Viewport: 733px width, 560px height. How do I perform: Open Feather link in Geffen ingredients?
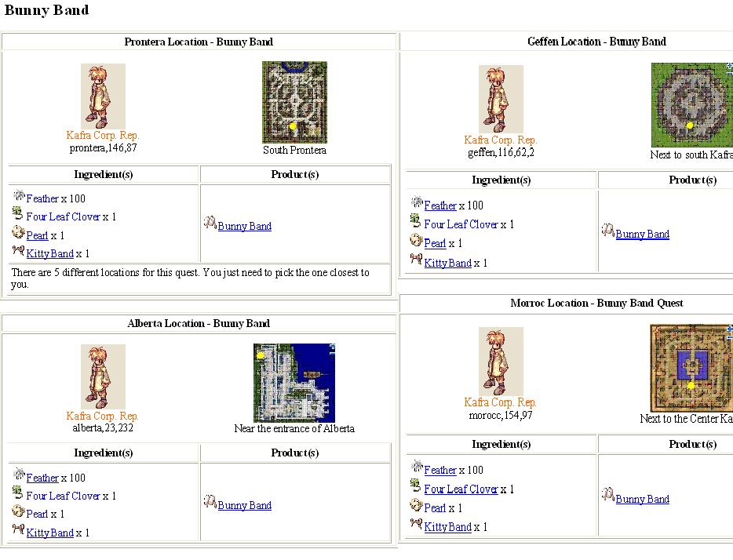tap(440, 205)
